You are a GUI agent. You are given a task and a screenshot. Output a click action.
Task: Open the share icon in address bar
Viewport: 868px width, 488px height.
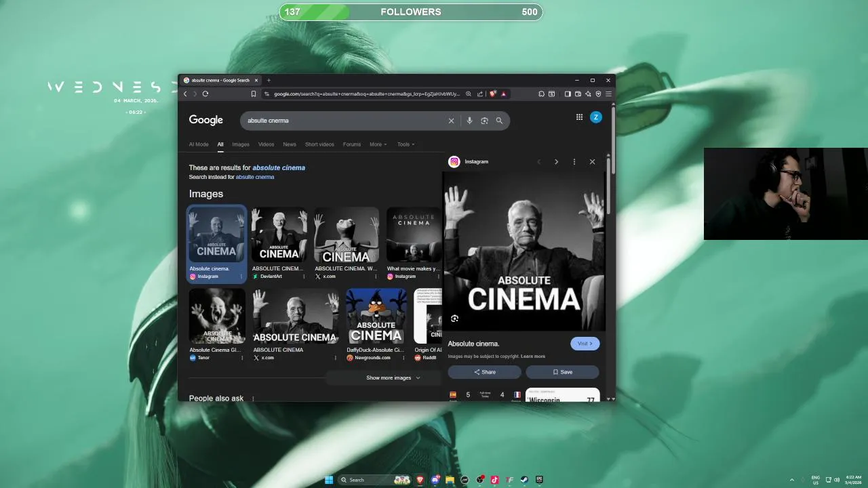click(480, 94)
